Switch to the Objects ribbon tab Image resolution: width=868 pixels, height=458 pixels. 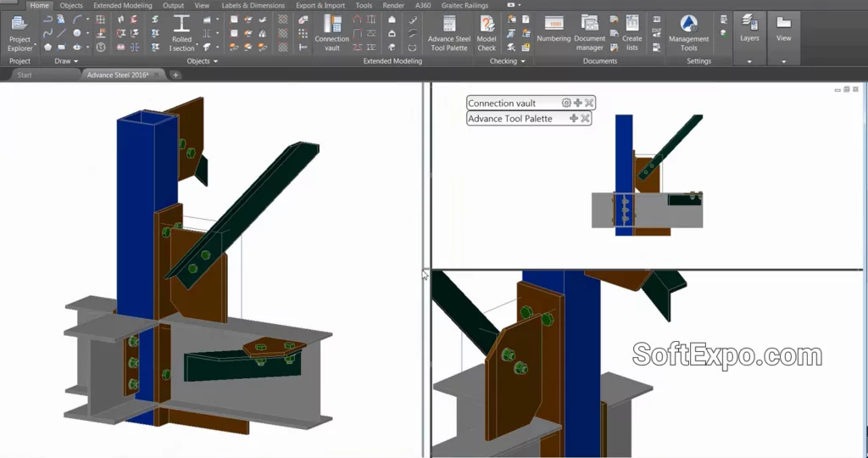point(71,6)
